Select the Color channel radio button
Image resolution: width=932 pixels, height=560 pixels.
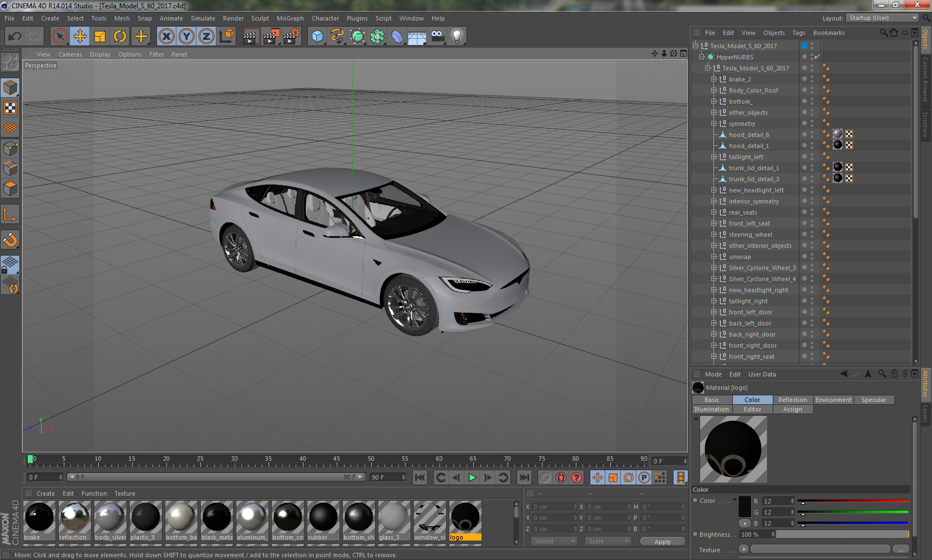click(695, 501)
